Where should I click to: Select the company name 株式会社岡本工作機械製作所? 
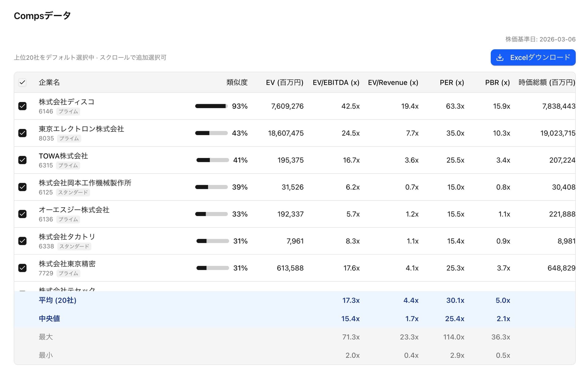[x=85, y=183]
